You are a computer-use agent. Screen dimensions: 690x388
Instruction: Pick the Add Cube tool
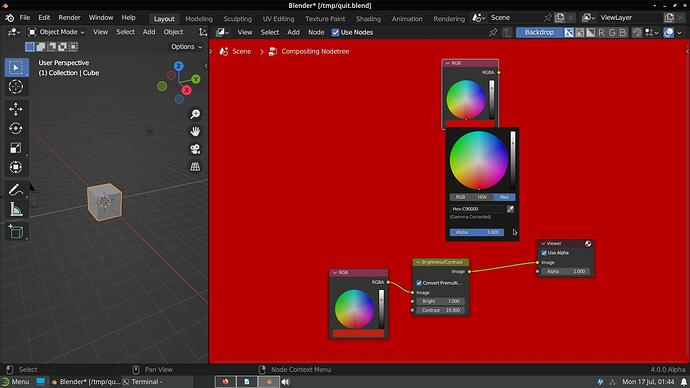(x=16, y=231)
